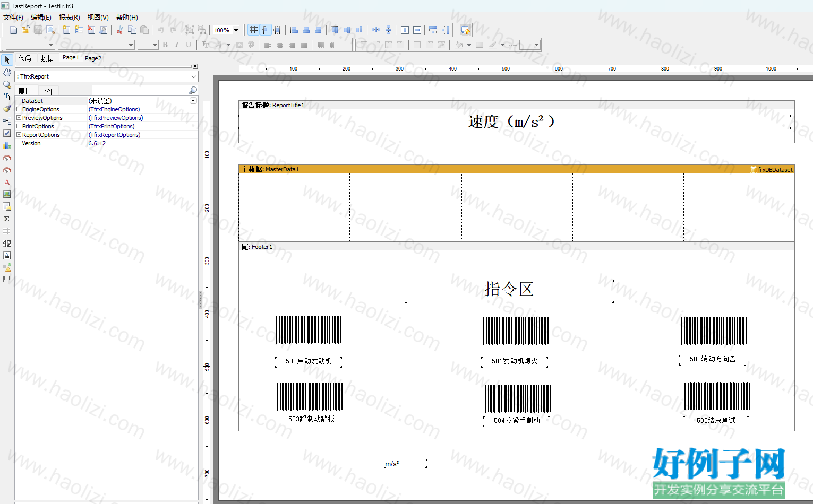This screenshot has height=504, width=813.
Task: Expand the ReportOptions property node
Action: 19,135
